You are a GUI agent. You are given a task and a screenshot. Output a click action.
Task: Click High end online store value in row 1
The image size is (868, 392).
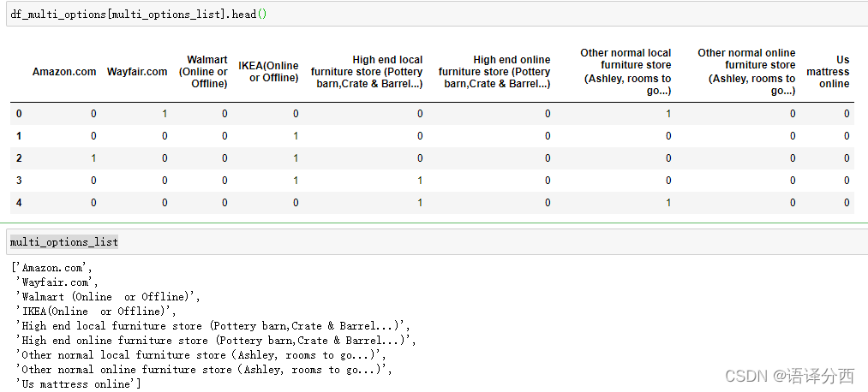[x=548, y=136]
